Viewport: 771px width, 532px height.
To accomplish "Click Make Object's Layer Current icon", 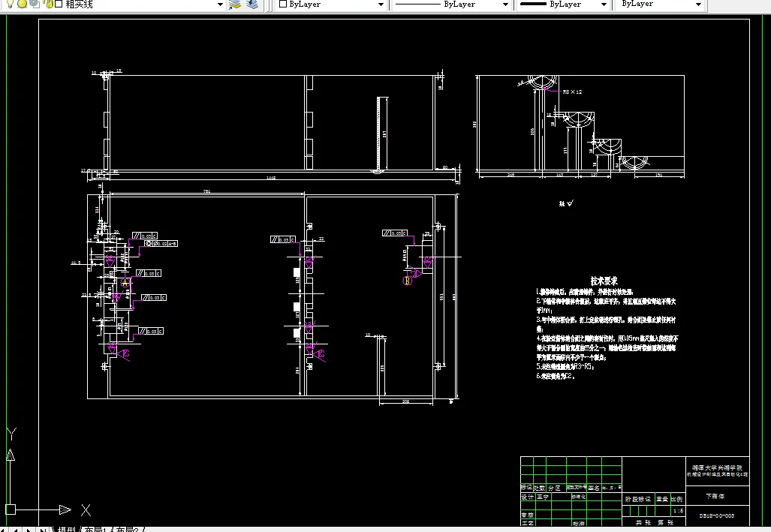I will (x=235, y=5).
